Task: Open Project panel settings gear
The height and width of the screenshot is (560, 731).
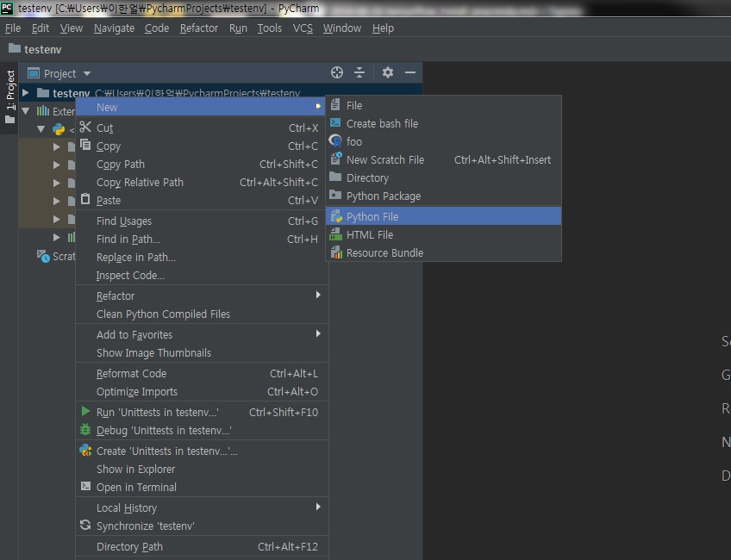Action: tap(387, 72)
